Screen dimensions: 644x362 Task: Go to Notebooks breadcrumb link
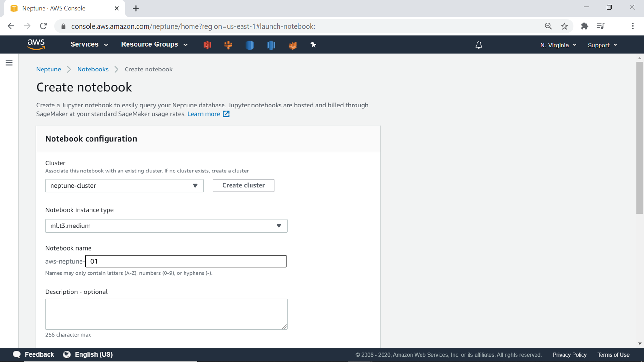tap(93, 69)
